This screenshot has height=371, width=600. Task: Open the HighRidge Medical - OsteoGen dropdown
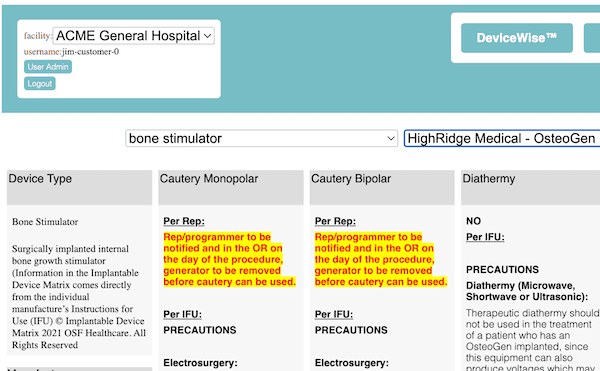pyautogui.click(x=502, y=138)
